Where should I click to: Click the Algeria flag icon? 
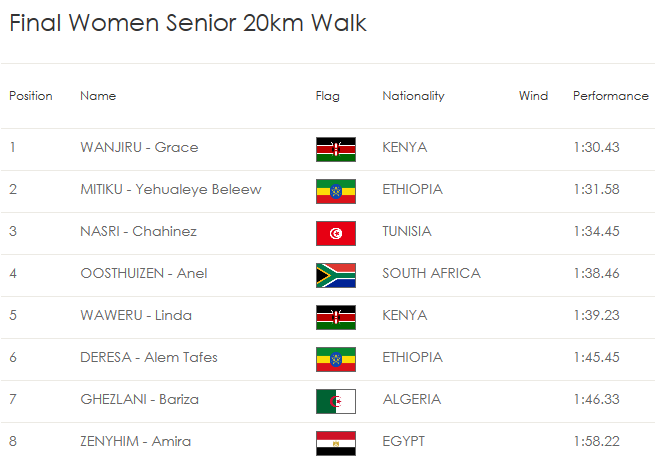pyautogui.click(x=336, y=401)
